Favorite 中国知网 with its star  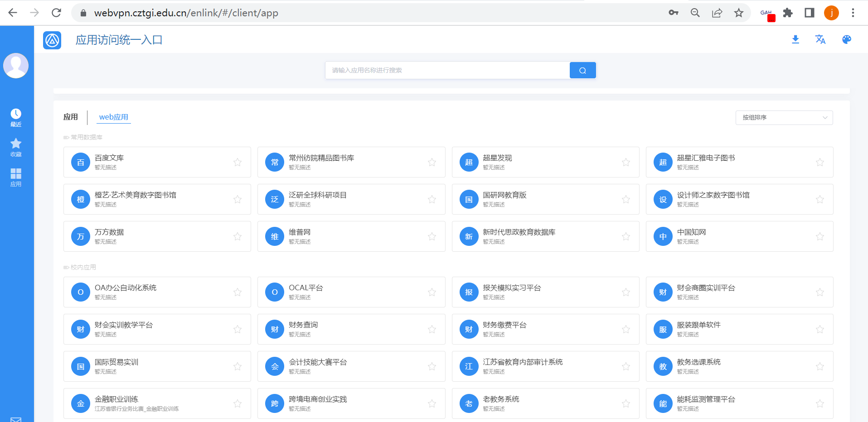pos(820,236)
